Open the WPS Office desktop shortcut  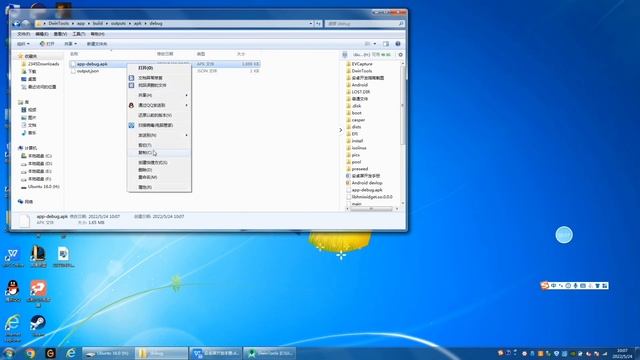pyautogui.click(x=13, y=258)
